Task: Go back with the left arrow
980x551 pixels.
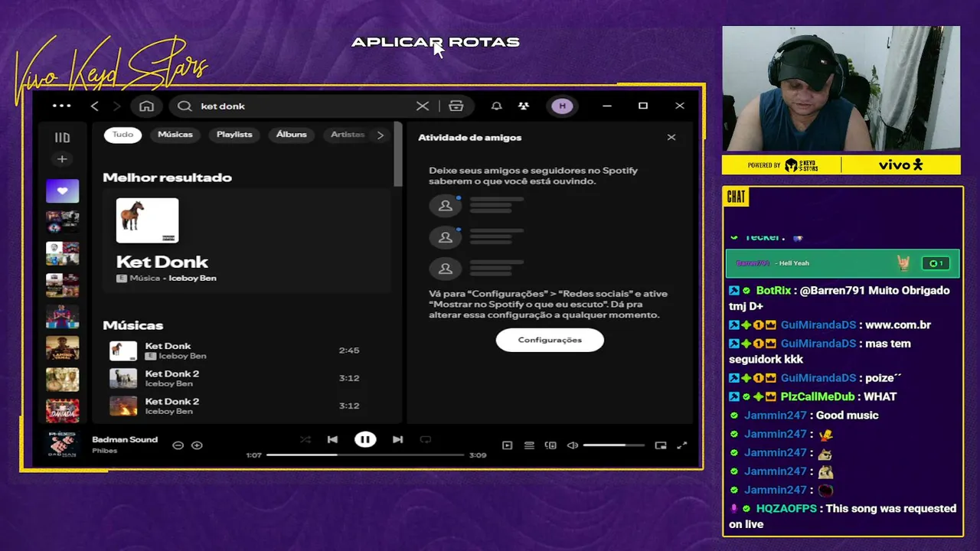Action: point(95,106)
